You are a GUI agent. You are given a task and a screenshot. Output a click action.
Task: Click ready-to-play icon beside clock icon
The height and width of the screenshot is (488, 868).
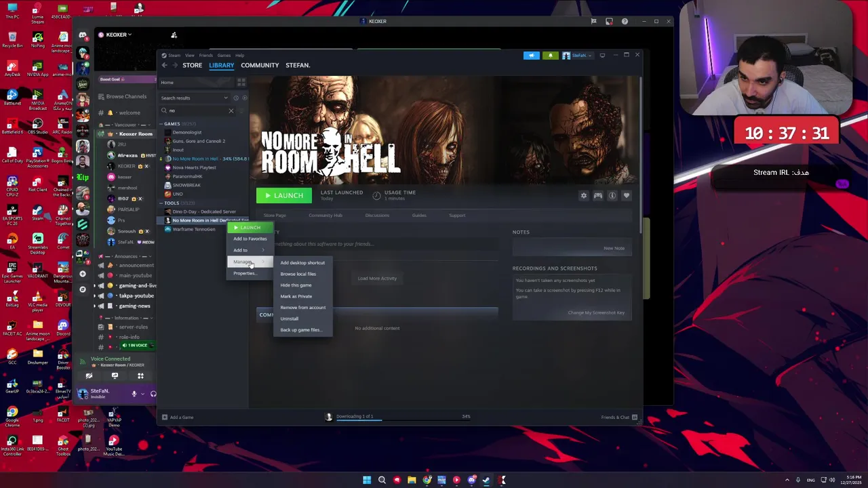[x=244, y=98]
